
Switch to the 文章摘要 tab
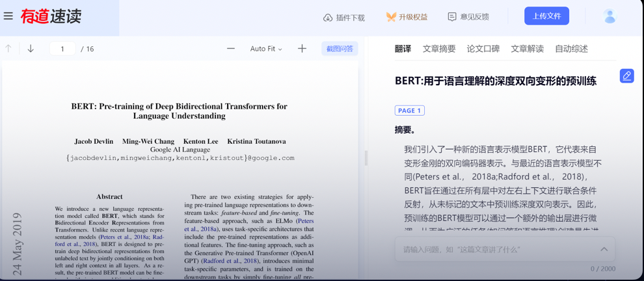439,49
